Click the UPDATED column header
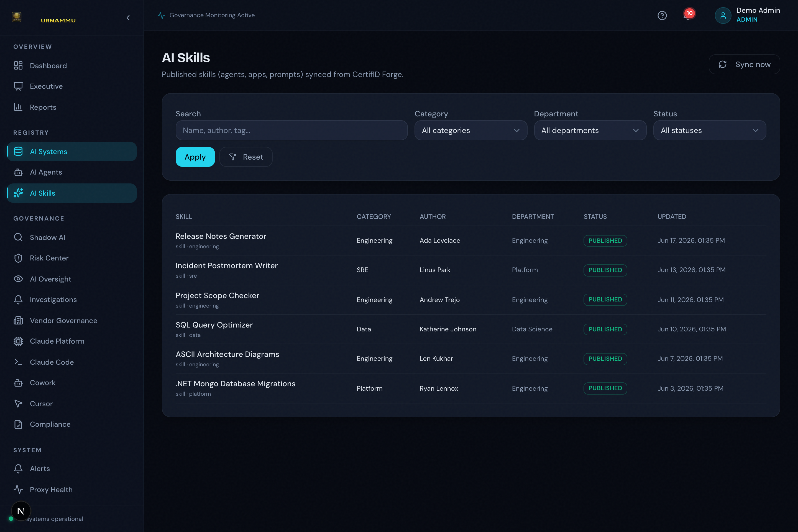Image resolution: width=798 pixels, height=532 pixels. click(672, 216)
